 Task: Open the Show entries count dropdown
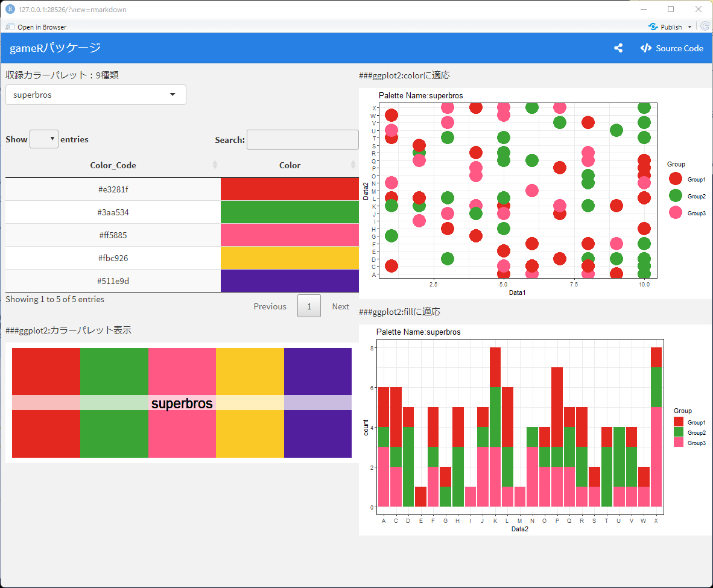[43, 139]
